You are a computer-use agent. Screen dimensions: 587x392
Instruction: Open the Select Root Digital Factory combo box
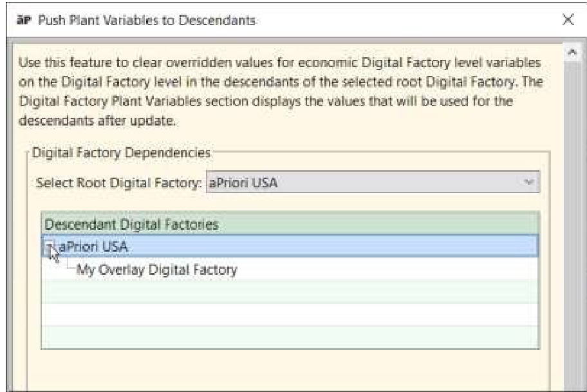point(372,184)
